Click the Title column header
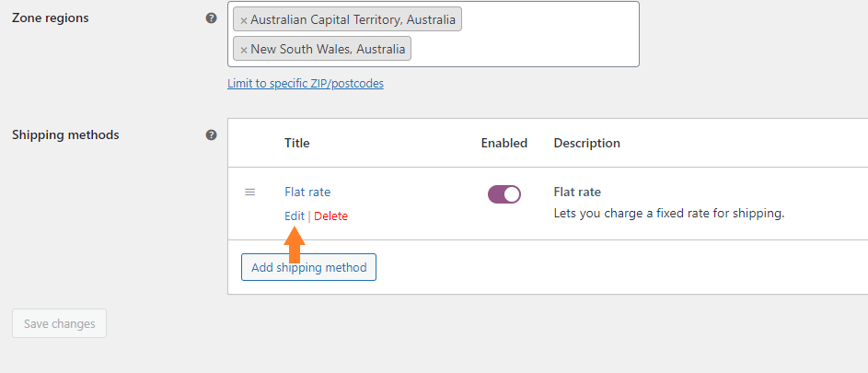 pos(297,143)
